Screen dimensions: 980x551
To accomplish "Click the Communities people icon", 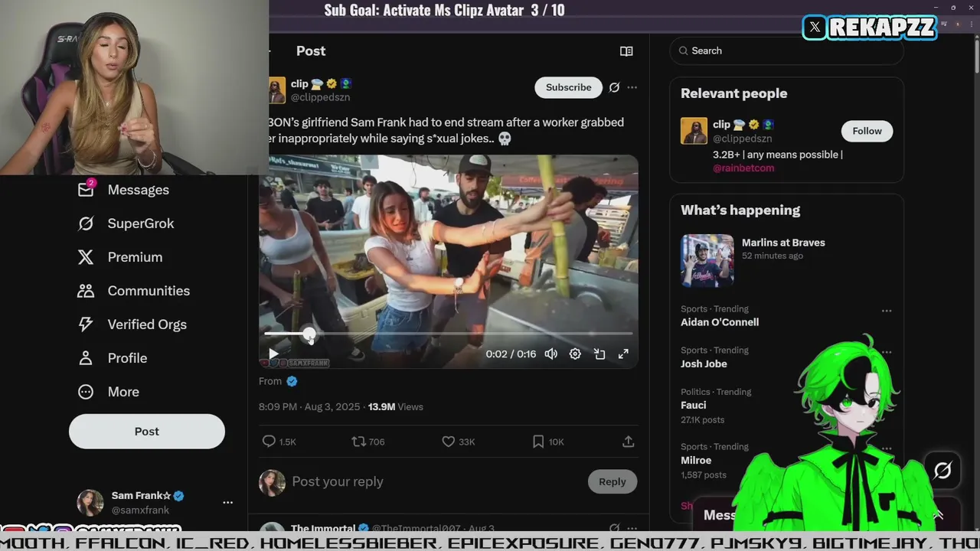I will point(86,291).
